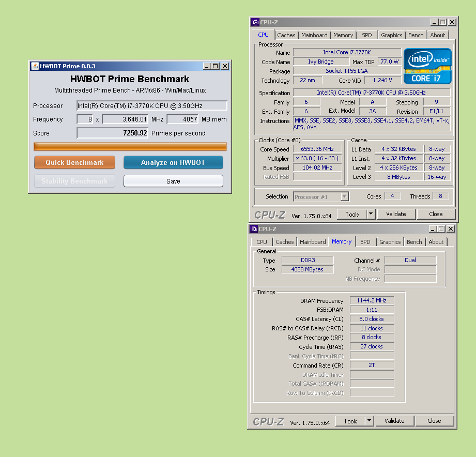The height and width of the screenshot is (457, 476).
Task: Select Memory tab in top CPU-Z window
Action: click(x=343, y=35)
